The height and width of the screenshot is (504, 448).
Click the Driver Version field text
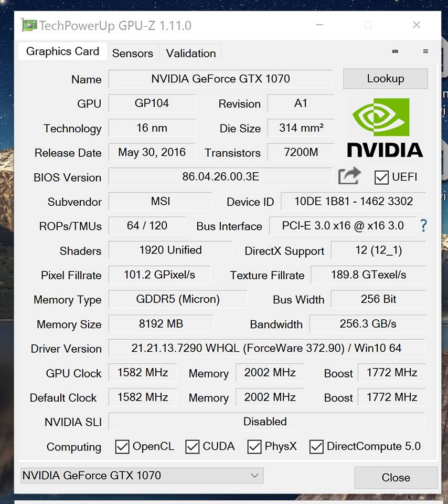click(266, 348)
